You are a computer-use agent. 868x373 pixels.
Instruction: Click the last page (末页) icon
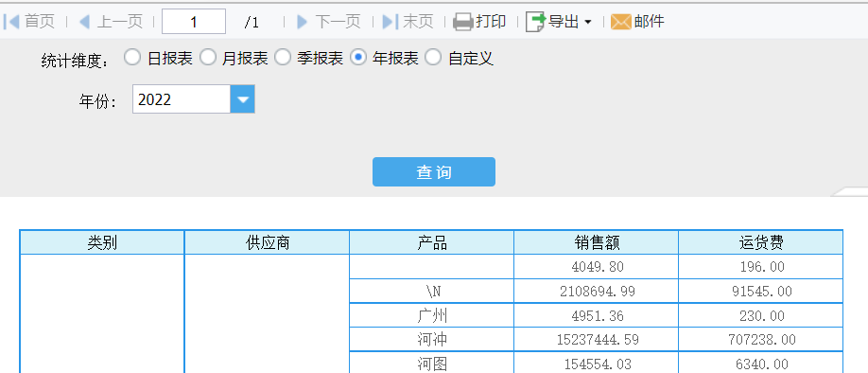coord(391,22)
